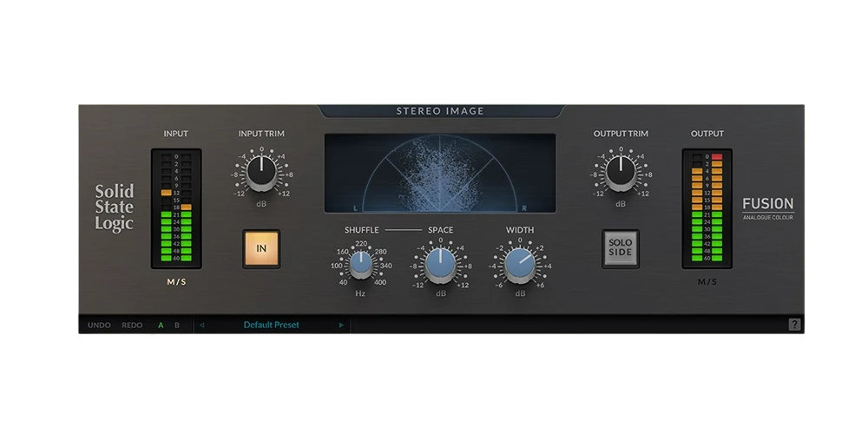Click the INPUT meter label
Viewport: 868px width, 434px height.
pyautogui.click(x=175, y=134)
